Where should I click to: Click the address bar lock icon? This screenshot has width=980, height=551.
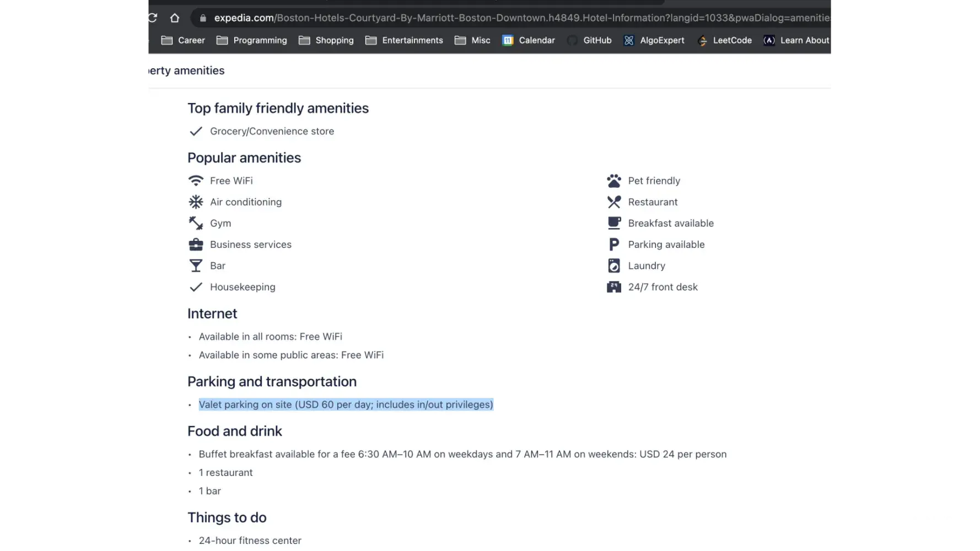tap(203, 18)
